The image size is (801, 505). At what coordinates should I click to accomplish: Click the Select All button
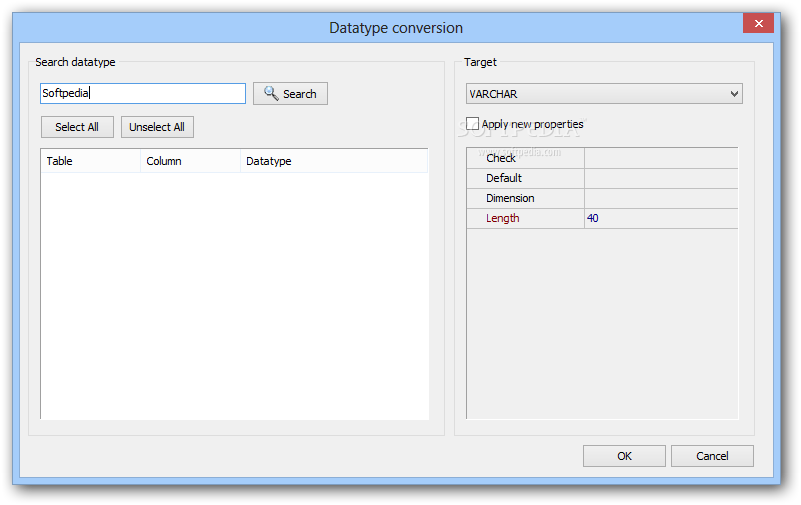(77, 127)
